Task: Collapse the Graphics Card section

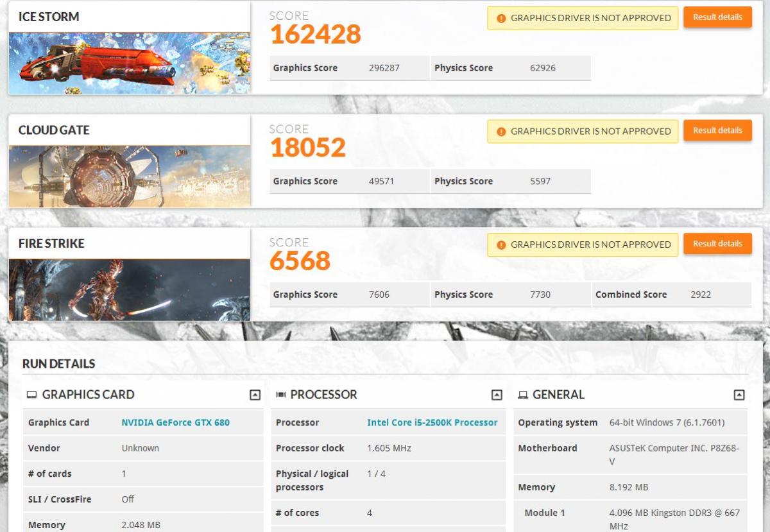Action: click(x=255, y=395)
